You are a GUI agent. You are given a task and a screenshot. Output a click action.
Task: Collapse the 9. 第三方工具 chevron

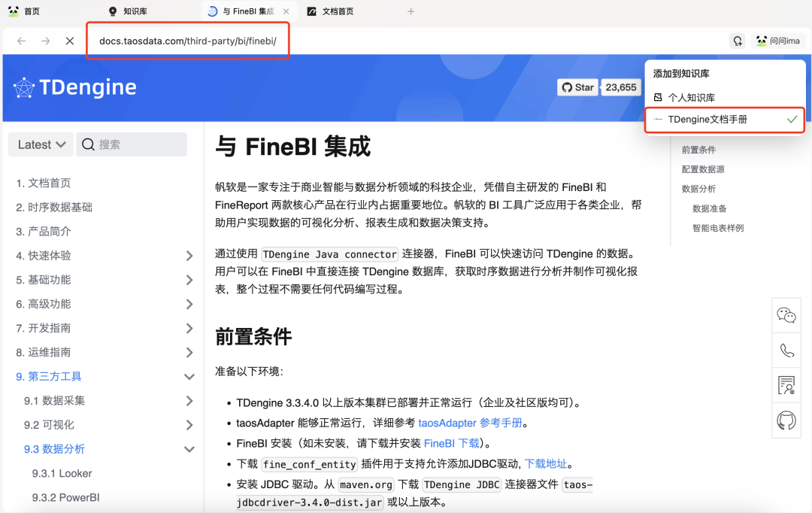click(189, 377)
